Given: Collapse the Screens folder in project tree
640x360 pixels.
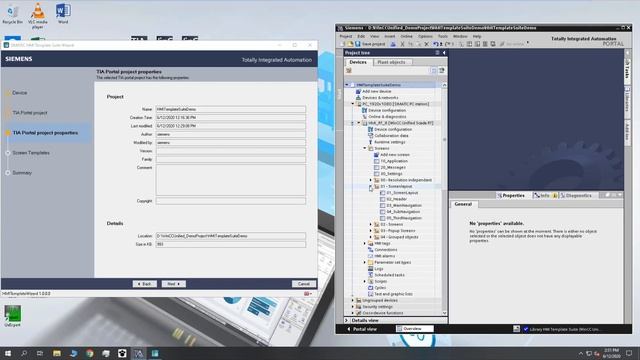Looking at the screenshot, I should [365, 148].
